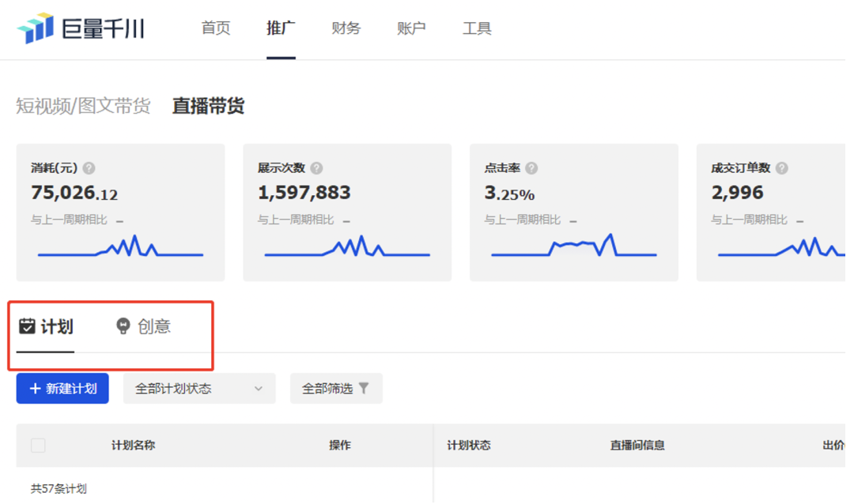This screenshot has height=504, width=854.
Task: Click the 消耗(元) trend line chart
Action: pyautogui.click(x=120, y=248)
